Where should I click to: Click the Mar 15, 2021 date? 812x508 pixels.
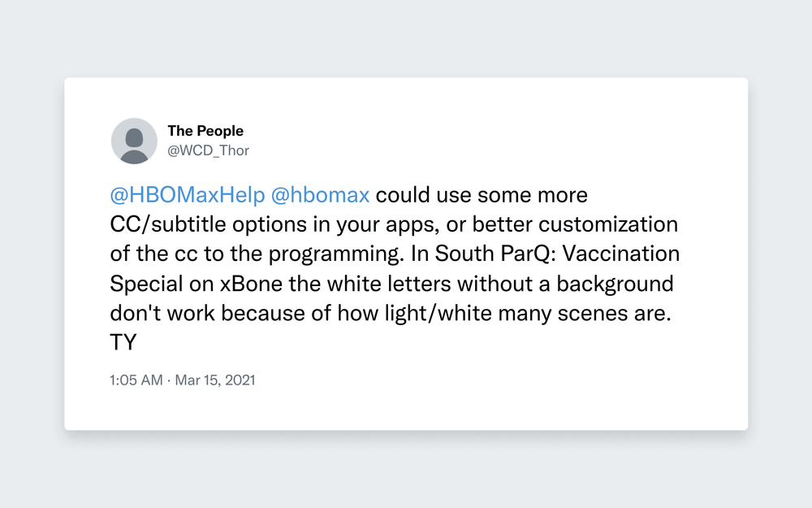(215, 380)
